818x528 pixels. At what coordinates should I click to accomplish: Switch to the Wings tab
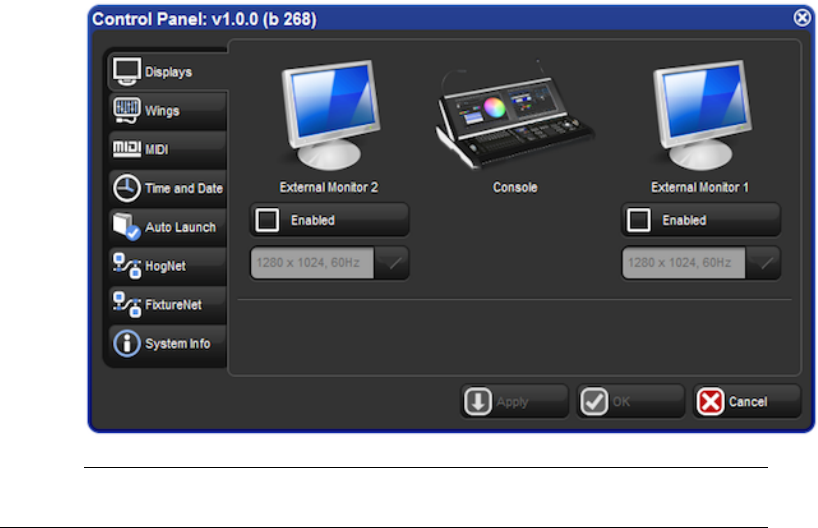coord(168,111)
